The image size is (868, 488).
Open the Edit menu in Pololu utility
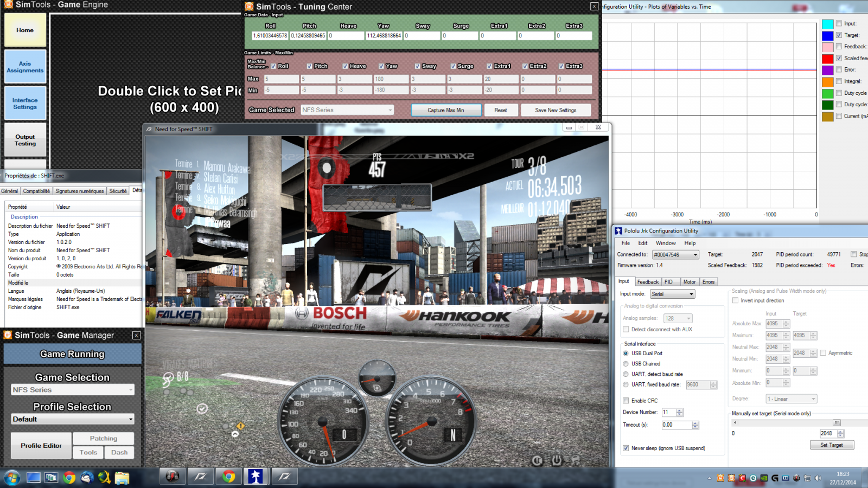tap(643, 243)
